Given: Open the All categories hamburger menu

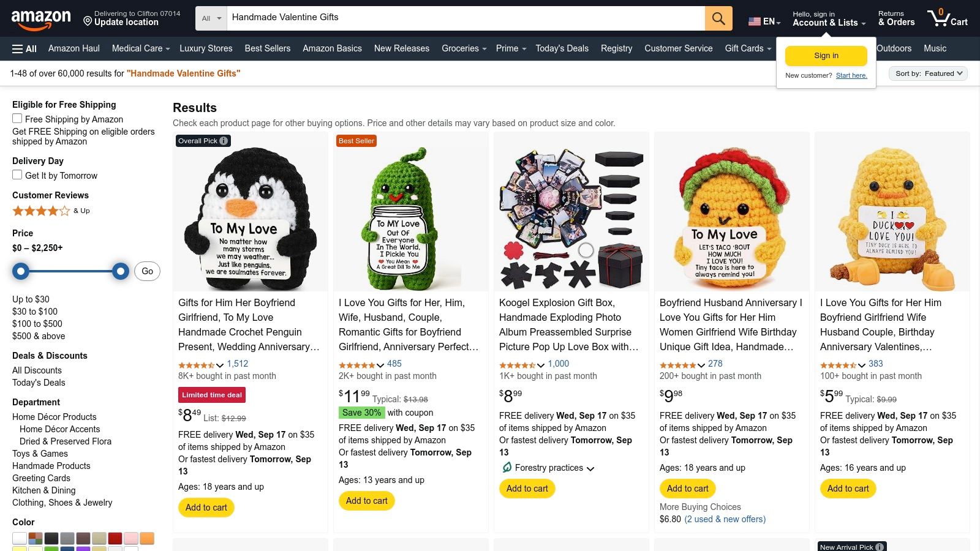Looking at the screenshot, I should coord(23,48).
